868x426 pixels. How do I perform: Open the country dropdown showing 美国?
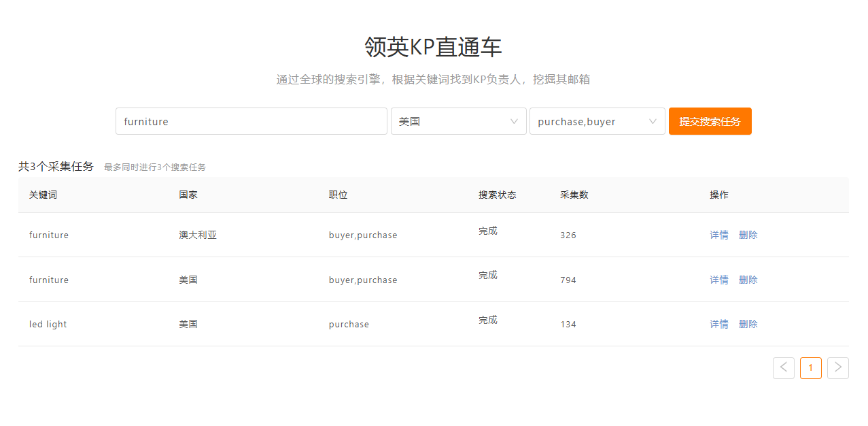(x=458, y=121)
